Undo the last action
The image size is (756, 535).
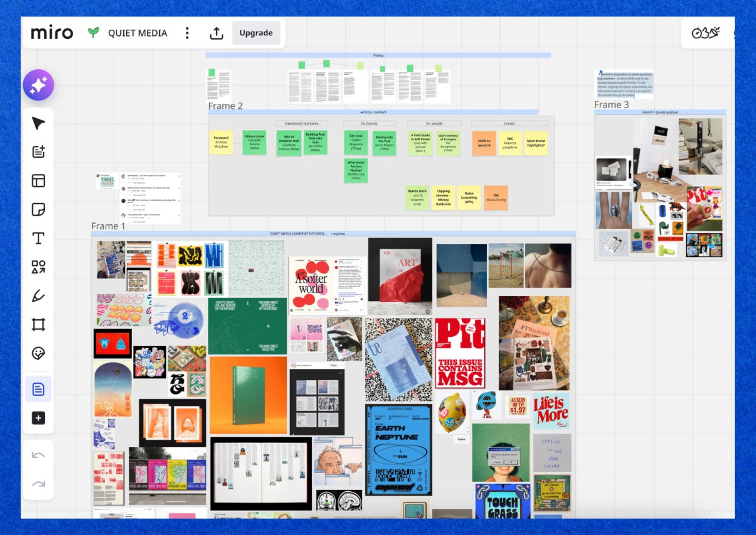38,455
